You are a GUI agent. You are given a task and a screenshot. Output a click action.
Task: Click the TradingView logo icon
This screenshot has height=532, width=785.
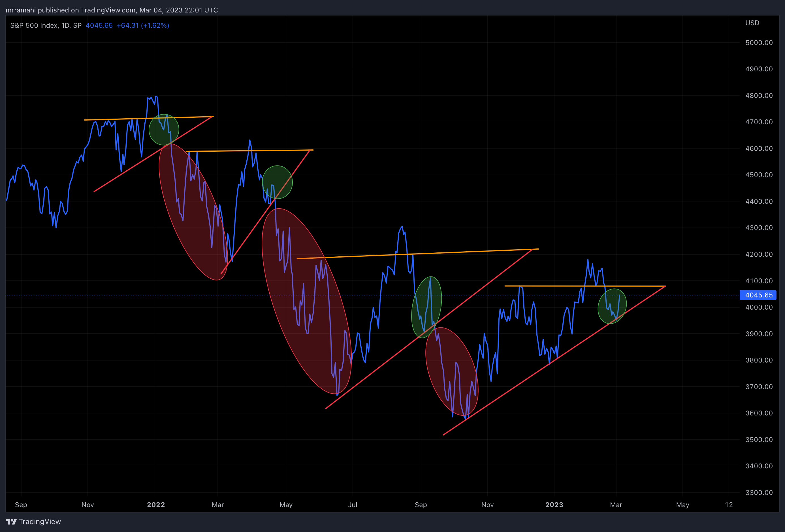tap(11, 522)
